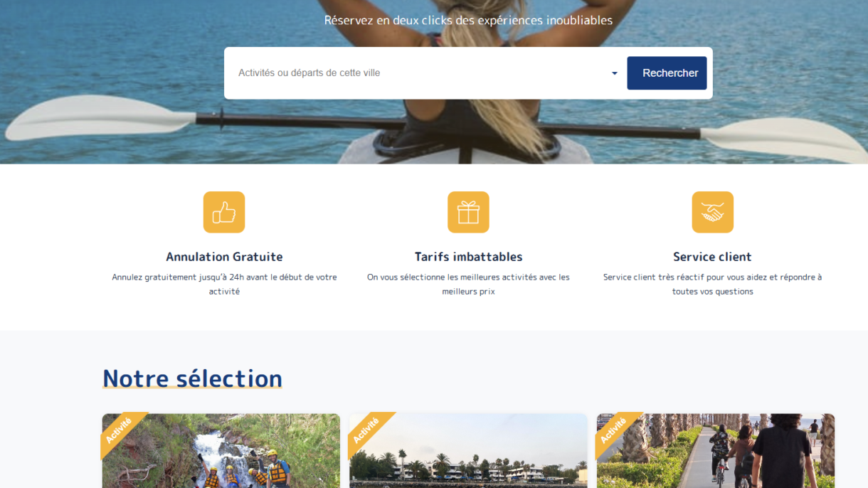Click the 'Service client très réactif' description
Viewport: 868px width, 488px height.
point(712,285)
